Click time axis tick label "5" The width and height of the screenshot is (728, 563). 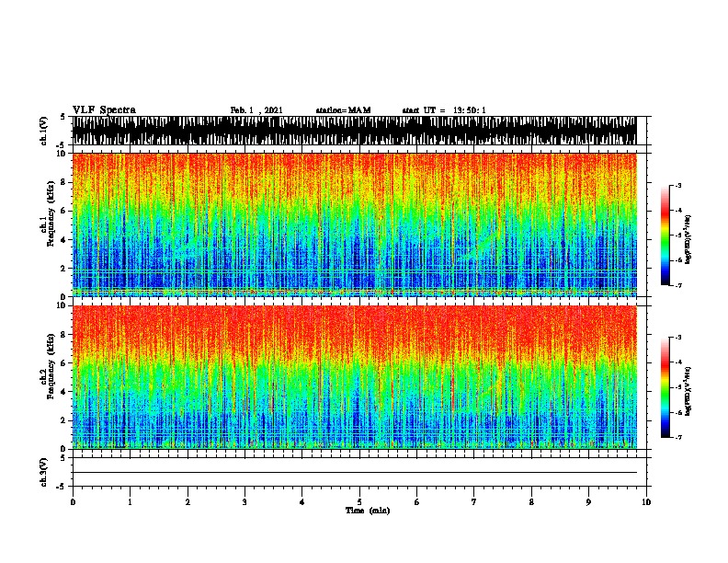click(x=359, y=502)
